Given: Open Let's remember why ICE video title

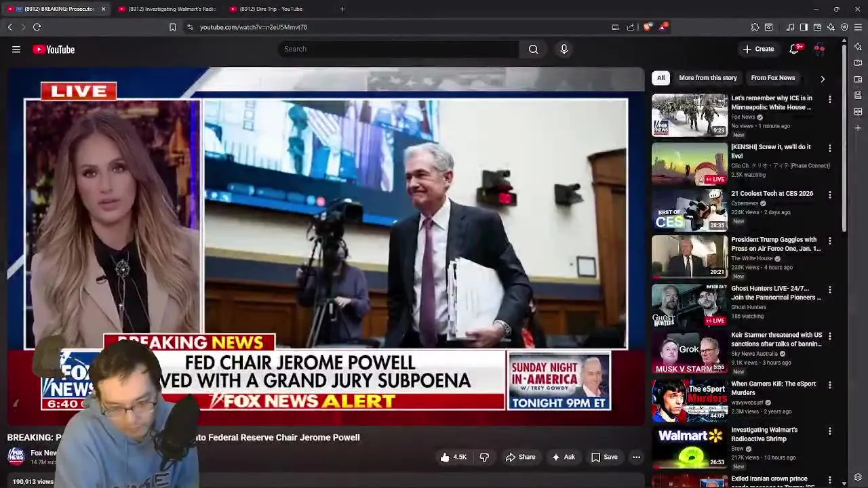Looking at the screenshot, I should point(772,102).
